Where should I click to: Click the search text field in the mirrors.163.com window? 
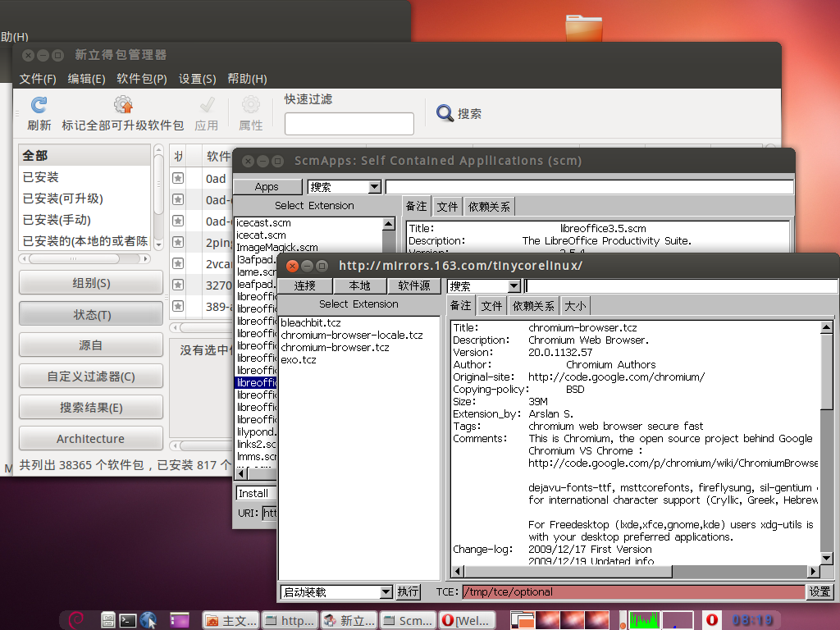click(682, 286)
